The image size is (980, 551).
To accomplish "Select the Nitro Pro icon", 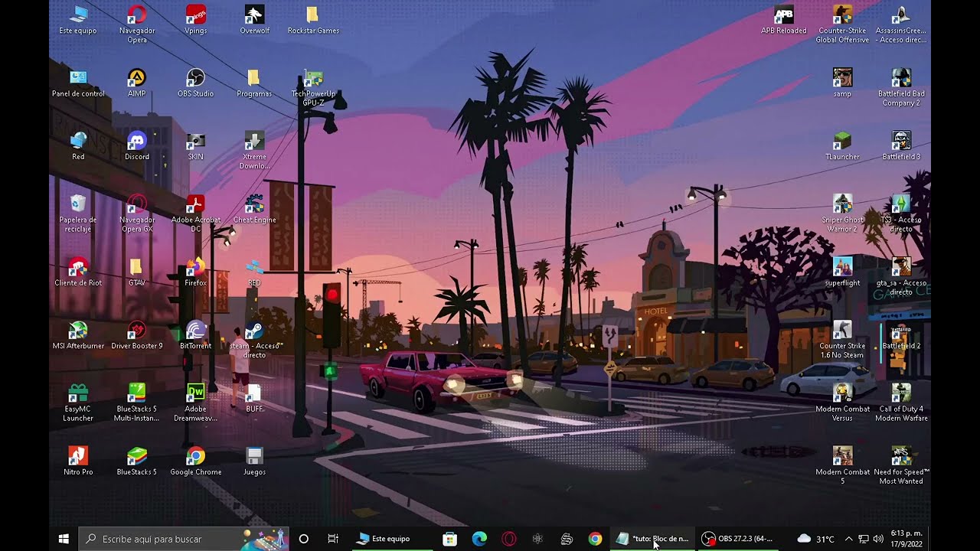I will (78, 461).
